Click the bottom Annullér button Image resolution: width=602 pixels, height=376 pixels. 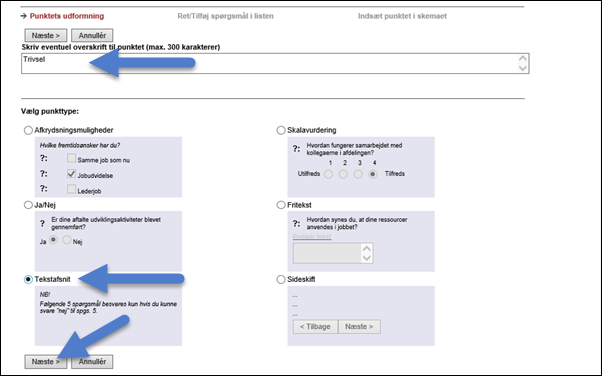pyautogui.click(x=92, y=361)
